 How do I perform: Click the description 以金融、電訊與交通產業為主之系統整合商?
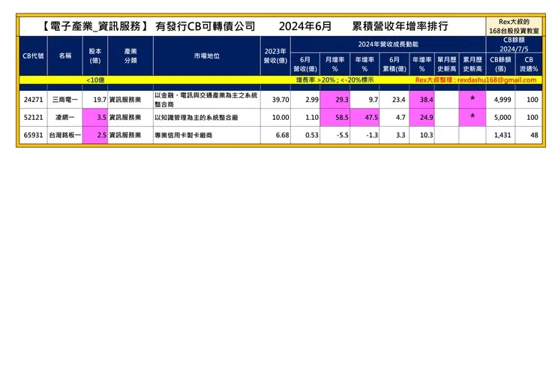pos(206,100)
